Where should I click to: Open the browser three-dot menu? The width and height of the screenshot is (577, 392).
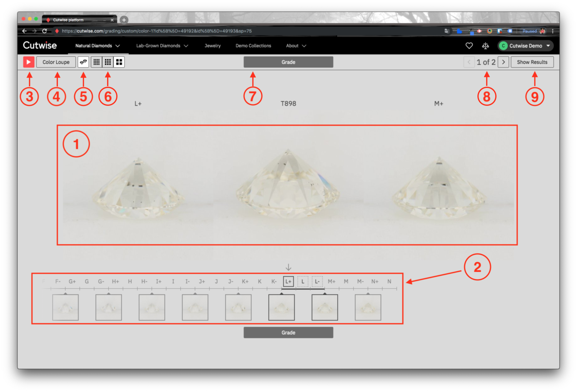tap(553, 31)
